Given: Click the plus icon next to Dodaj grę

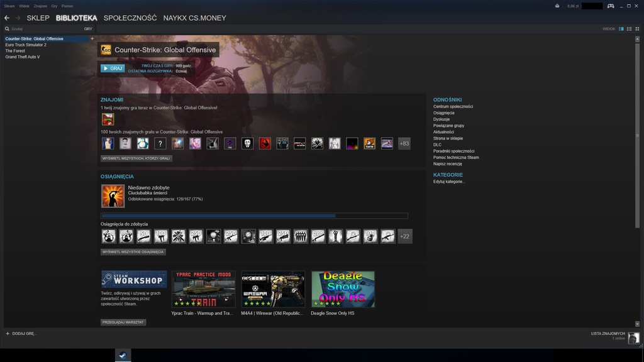Looking at the screenshot, I should 8,333.
